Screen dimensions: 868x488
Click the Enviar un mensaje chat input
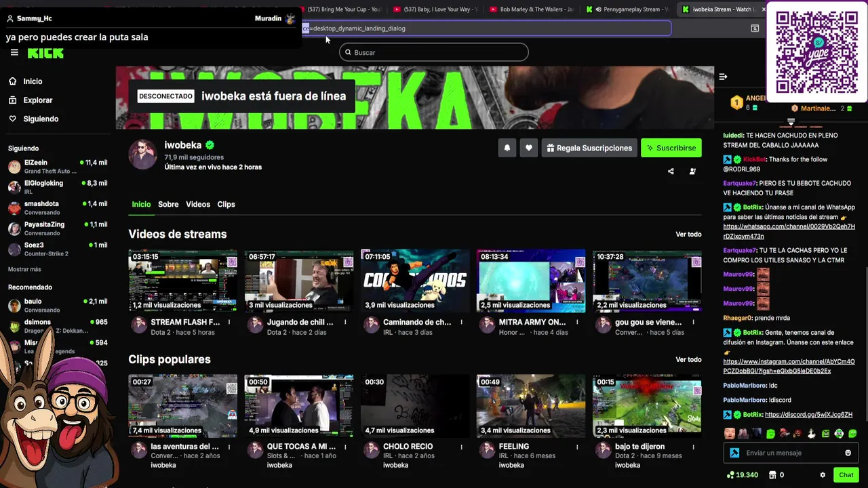(x=791, y=453)
